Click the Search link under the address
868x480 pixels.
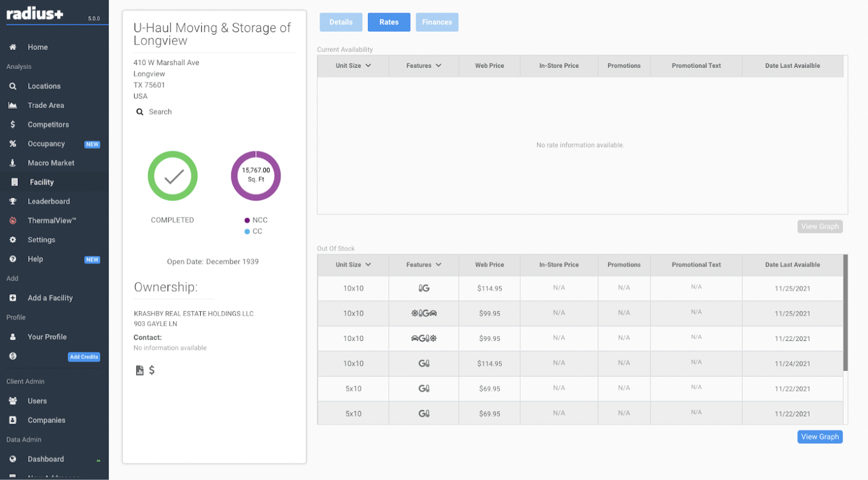coord(160,112)
